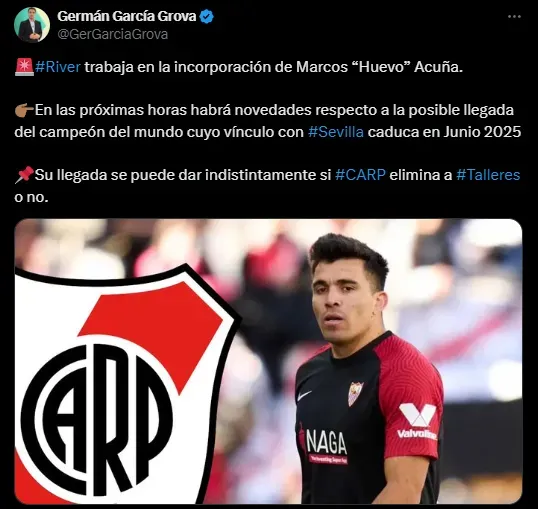The width and height of the screenshot is (538, 509).
Task: Open the #CARP hashtag
Action: (360, 175)
